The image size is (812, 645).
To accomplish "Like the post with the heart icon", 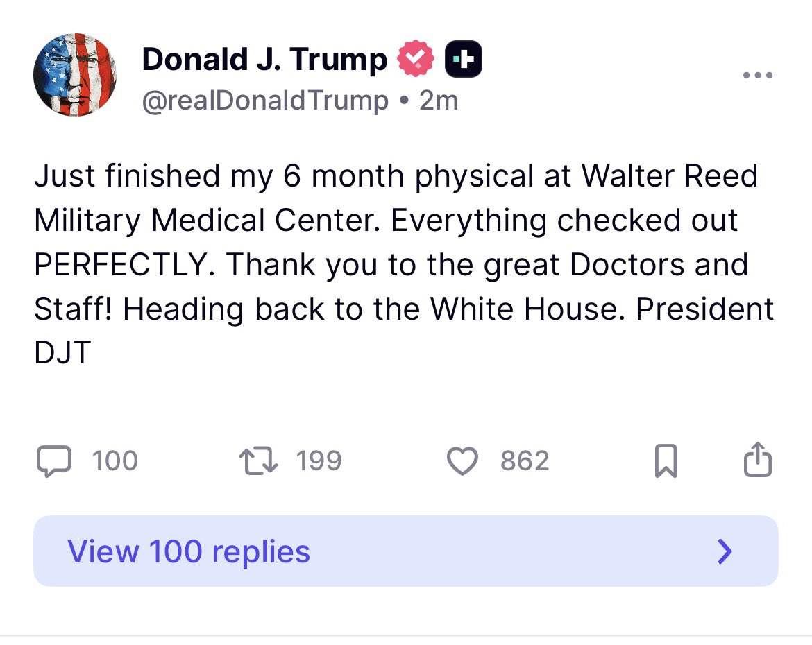I will coord(462,461).
